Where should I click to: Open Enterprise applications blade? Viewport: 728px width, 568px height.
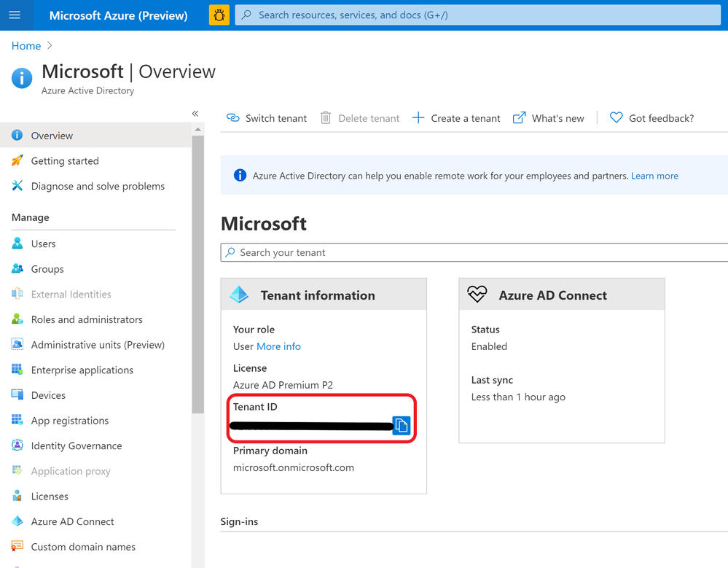(82, 370)
